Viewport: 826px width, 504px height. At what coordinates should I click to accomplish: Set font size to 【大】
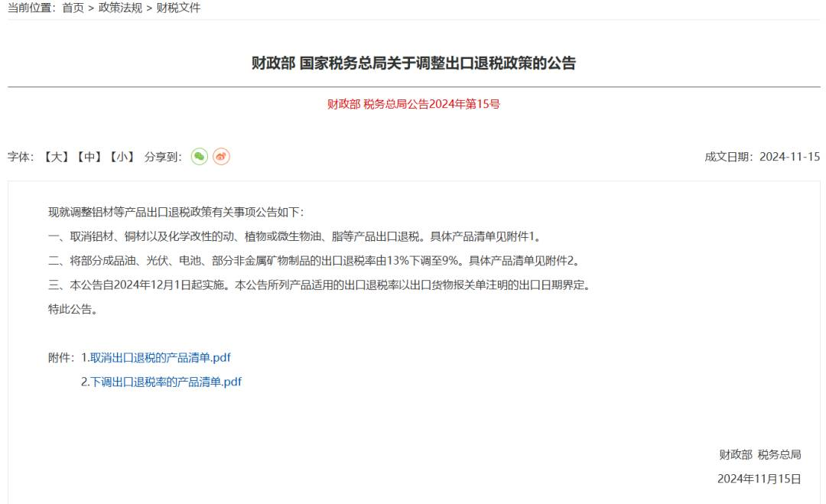[x=56, y=157]
